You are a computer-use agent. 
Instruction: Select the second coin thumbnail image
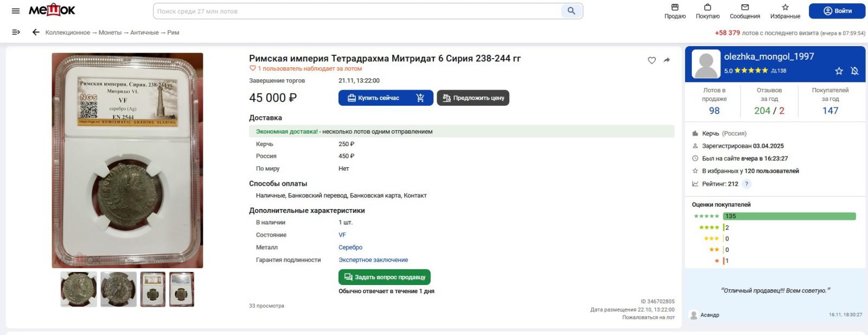[x=118, y=289]
